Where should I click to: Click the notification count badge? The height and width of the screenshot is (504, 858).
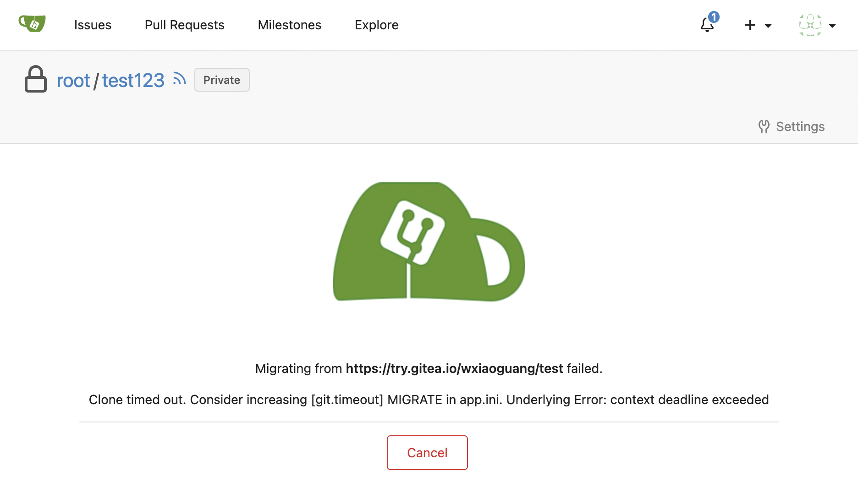pyautogui.click(x=714, y=17)
